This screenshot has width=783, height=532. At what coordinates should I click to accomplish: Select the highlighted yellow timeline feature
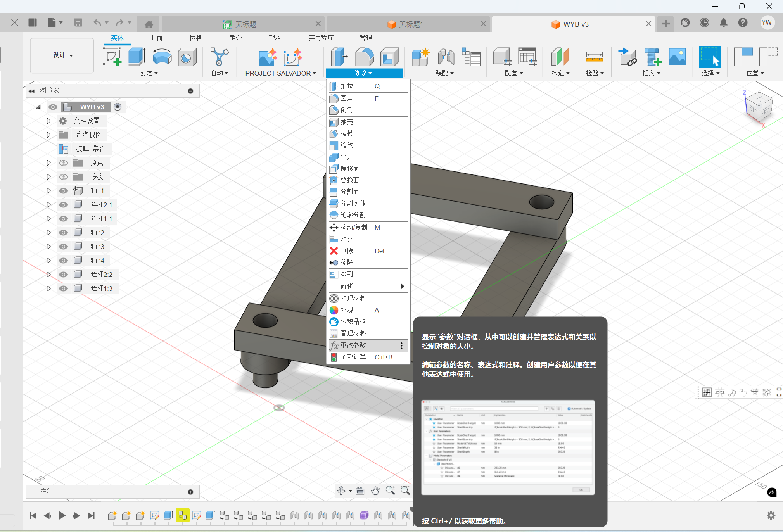click(182, 515)
